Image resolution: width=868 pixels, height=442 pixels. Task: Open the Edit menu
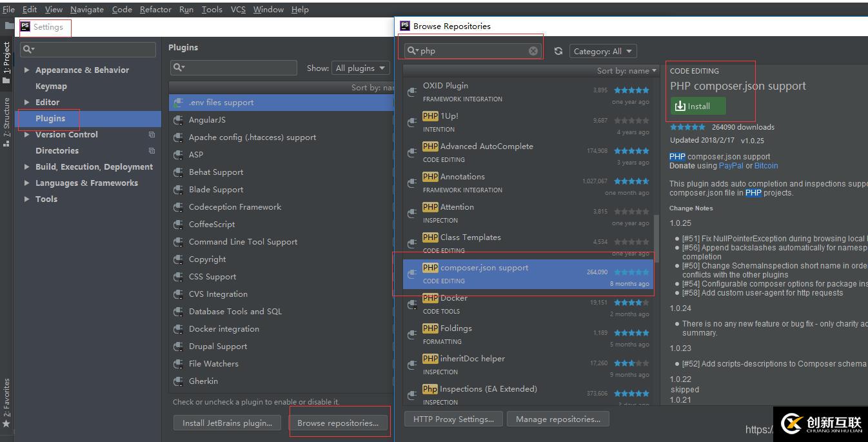pyautogui.click(x=30, y=9)
